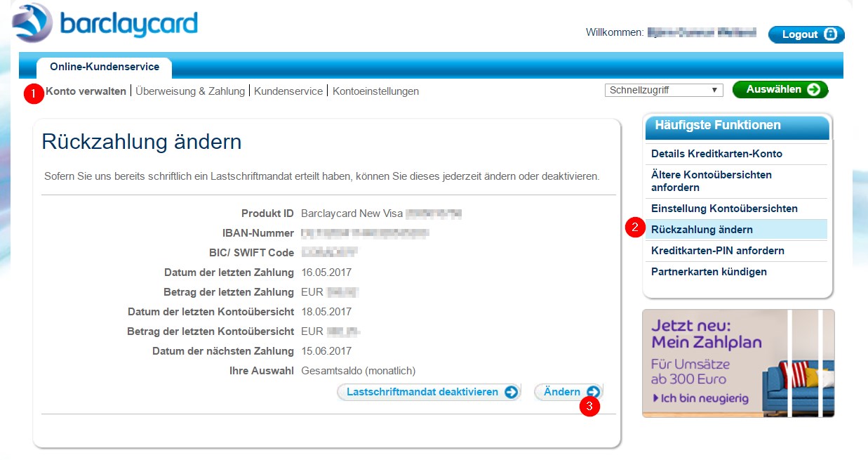Expand the Schnellzugriff dropdown
Image resolution: width=868 pixels, height=460 pixels.
coord(664,90)
